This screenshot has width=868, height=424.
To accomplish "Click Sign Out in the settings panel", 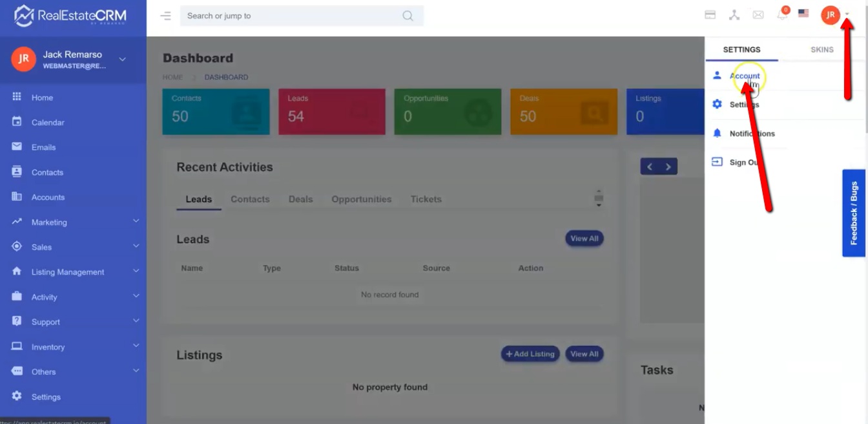I will (x=744, y=162).
